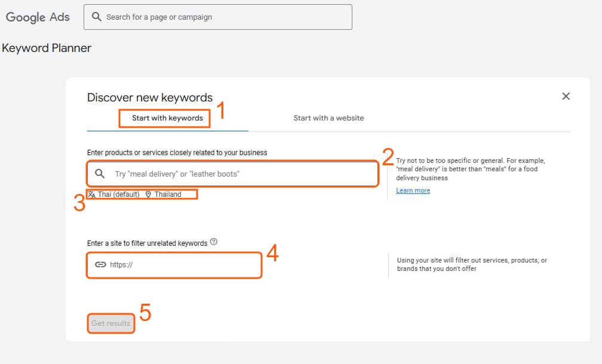The image size is (602, 364).
Task: Click the Enter products or services label
Action: click(177, 153)
